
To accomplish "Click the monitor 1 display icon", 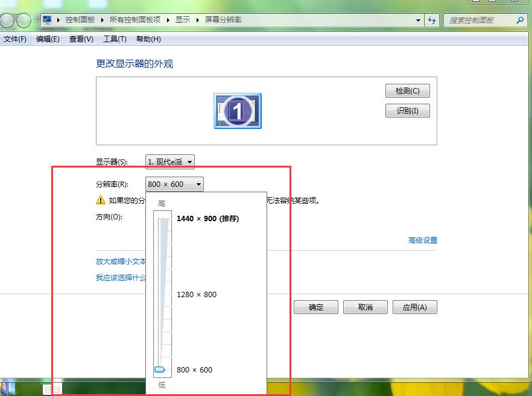I will (237, 111).
